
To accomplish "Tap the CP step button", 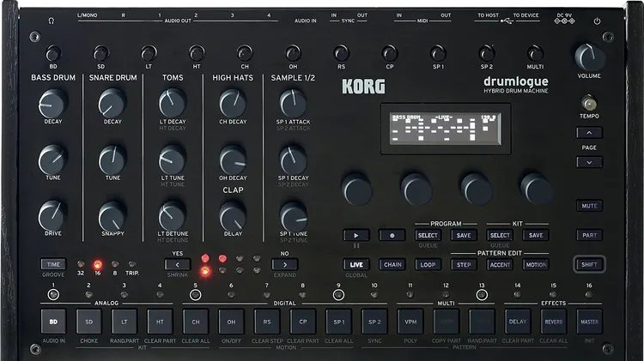I will pyautogui.click(x=303, y=322).
